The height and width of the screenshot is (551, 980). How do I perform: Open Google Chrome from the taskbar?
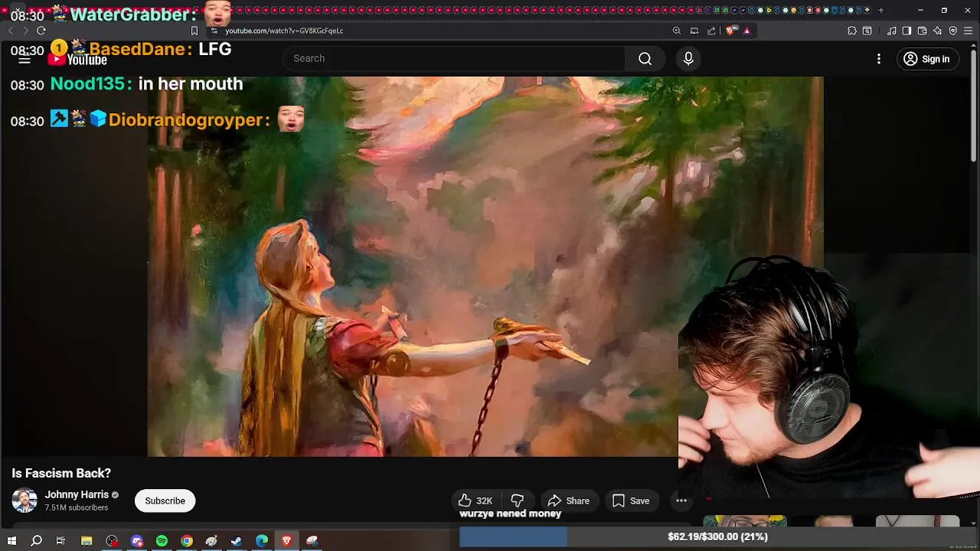tap(187, 541)
